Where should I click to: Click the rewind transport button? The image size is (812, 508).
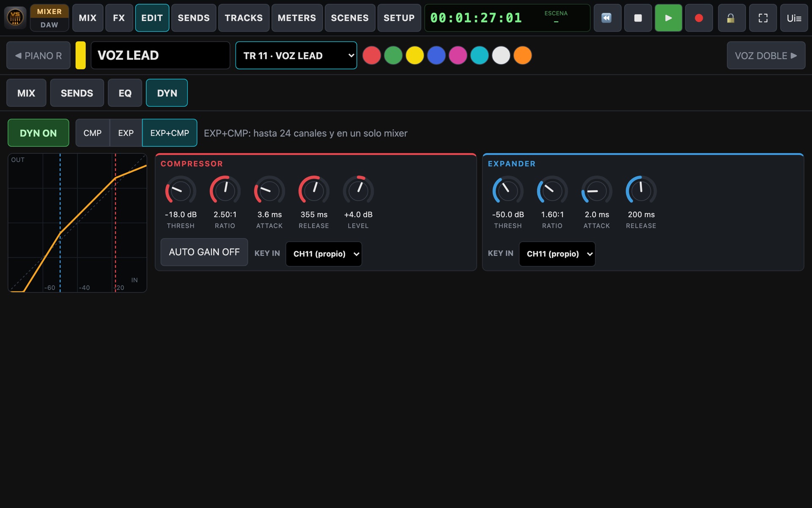coord(607,18)
